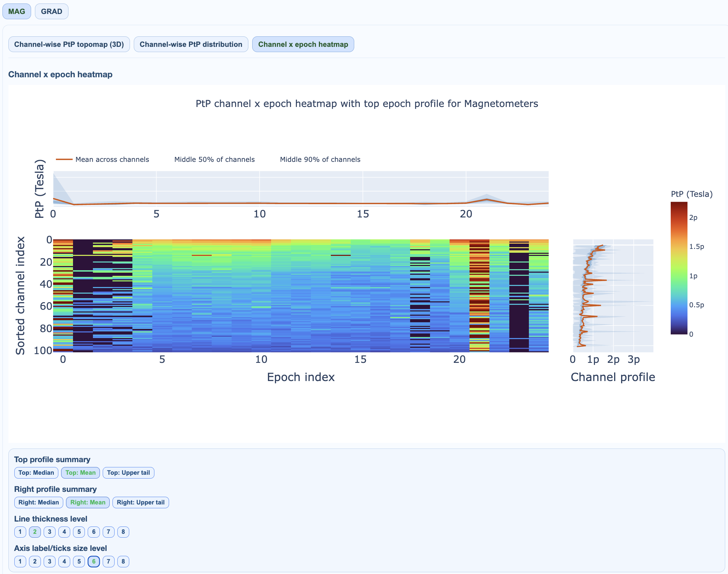Select the MAG sensor tab

point(16,12)
